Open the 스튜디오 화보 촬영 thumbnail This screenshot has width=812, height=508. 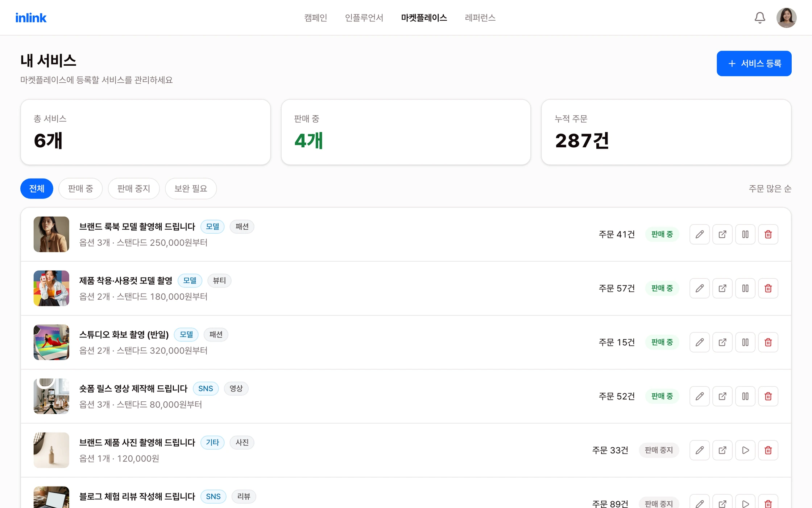pyautogui.click(x=51, y=343)
